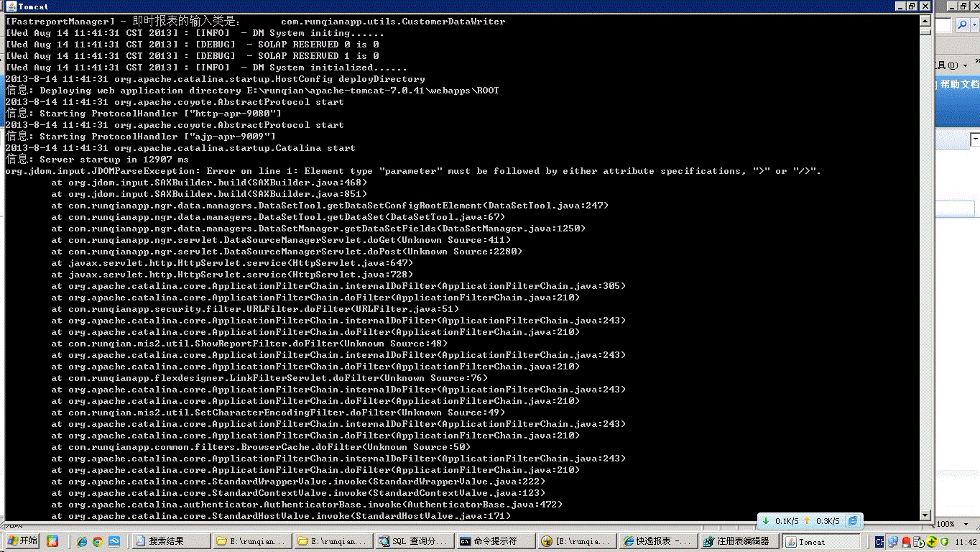Open search dropdown arrow beside magnifier
980x552 pixels.
pos(974,26)
